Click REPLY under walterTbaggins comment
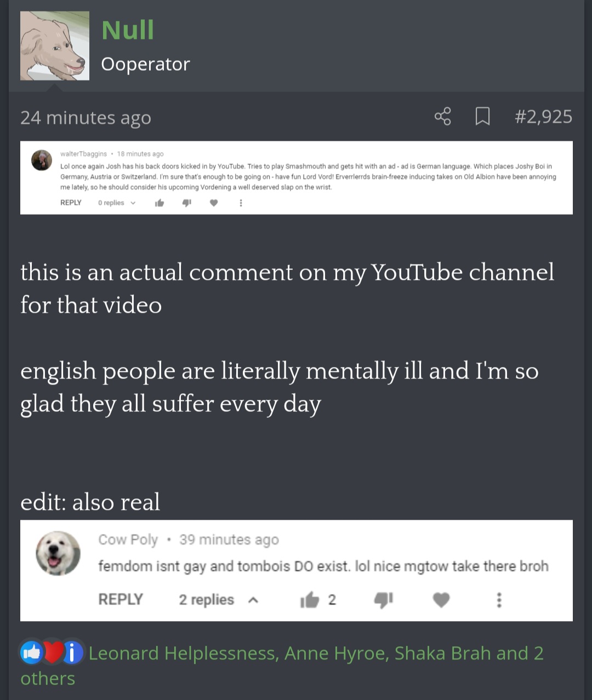592x700 pixels. [x=71, y=203]
